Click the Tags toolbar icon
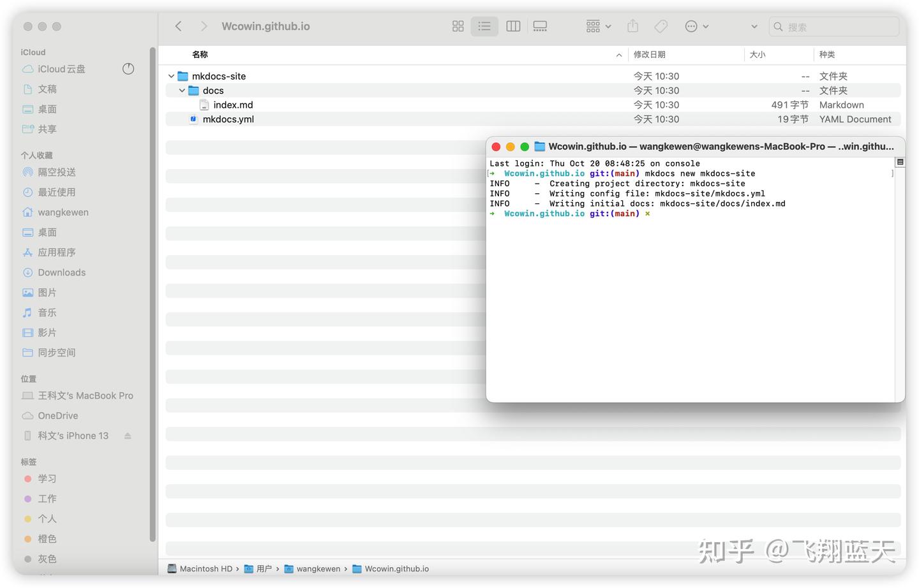 pyautogui.click(x=661, y=26)
